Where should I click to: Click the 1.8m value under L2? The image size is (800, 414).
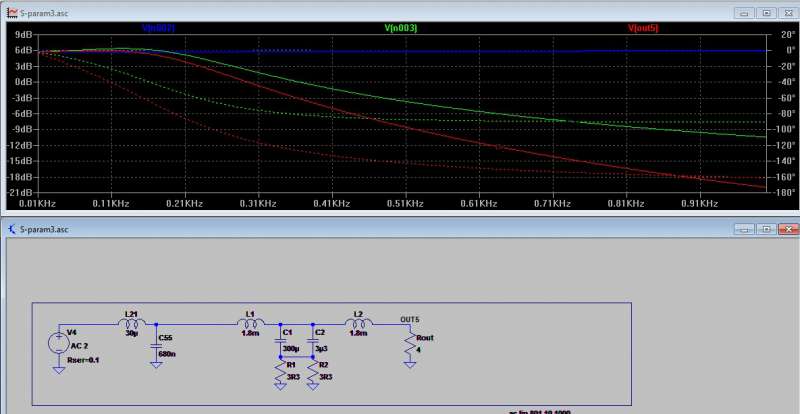[358, 333]
